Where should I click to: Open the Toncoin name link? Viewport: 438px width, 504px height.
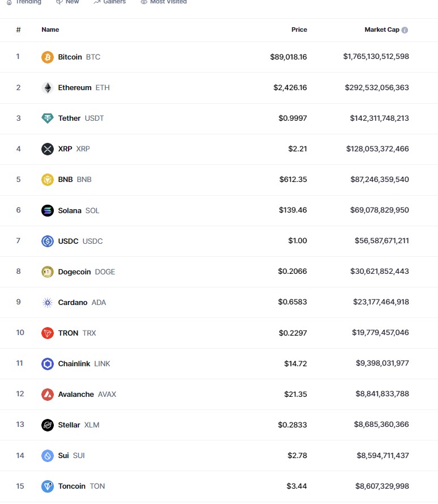pyautogui.click(x=72, y=486)
